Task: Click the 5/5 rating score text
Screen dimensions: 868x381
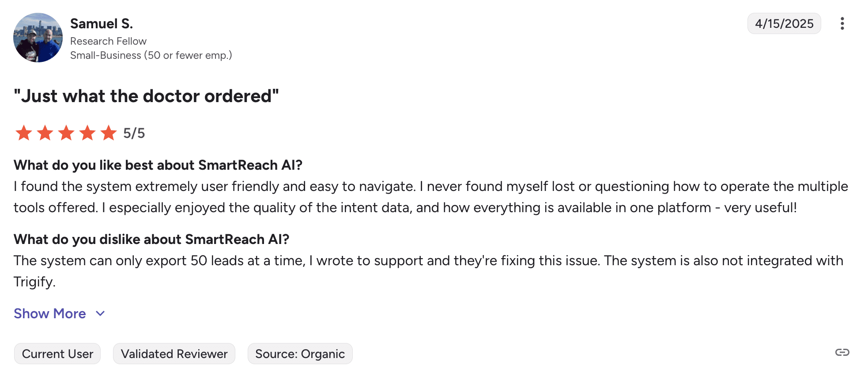Action: pyautogui.click(x=134, y=133)
